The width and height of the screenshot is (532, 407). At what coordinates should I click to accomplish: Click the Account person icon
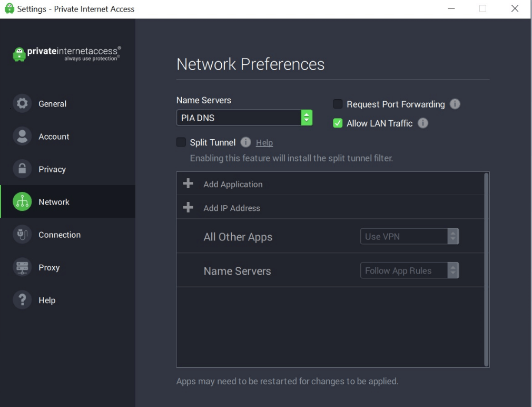[22, 136]
